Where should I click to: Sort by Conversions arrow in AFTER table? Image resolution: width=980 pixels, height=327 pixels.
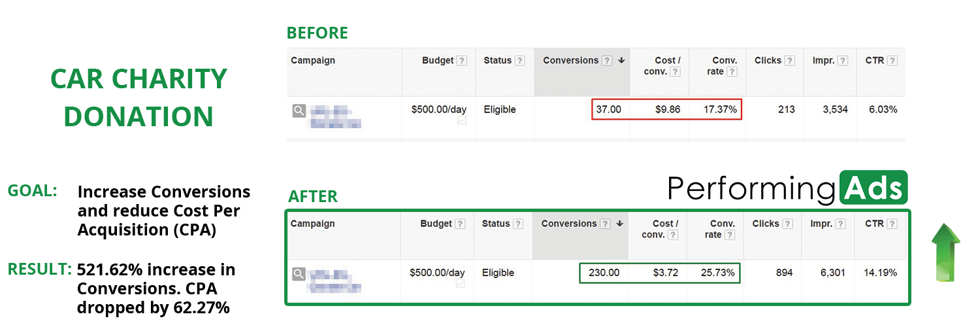tap(619, 224)
